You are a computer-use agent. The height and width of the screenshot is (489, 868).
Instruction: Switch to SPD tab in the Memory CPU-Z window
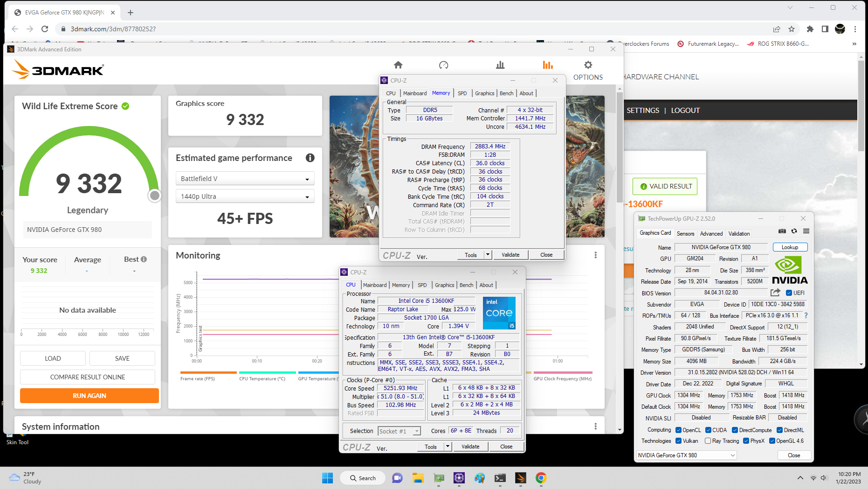[x=462, y=93]
